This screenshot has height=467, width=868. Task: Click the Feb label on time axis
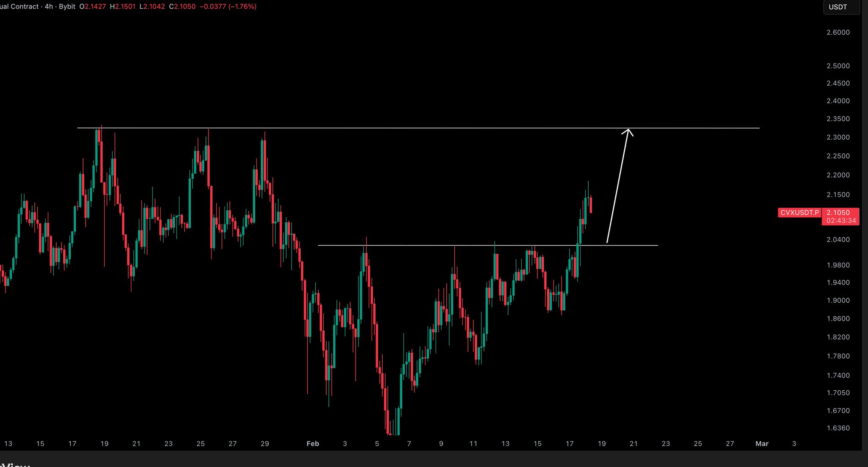click(312, 444)
